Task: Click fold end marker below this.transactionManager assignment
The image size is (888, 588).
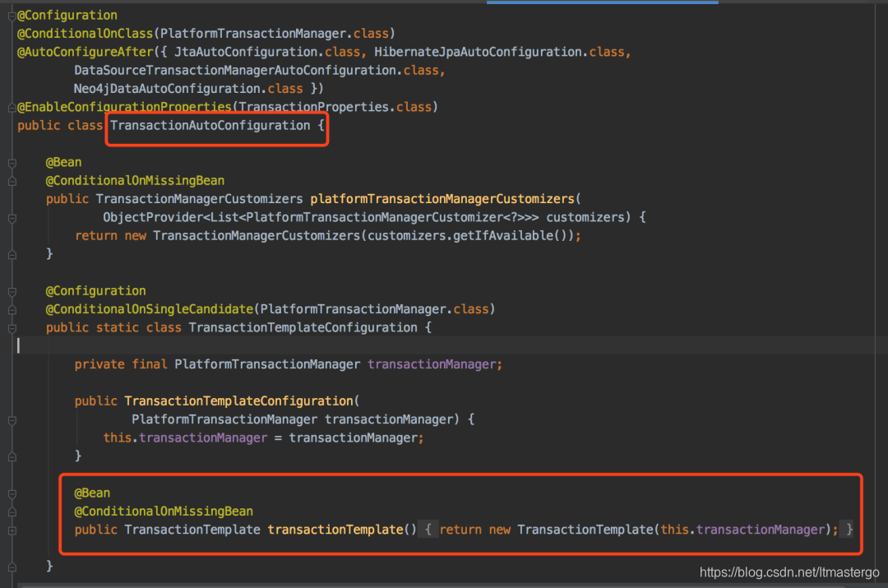Action: [x=12, y=456]
